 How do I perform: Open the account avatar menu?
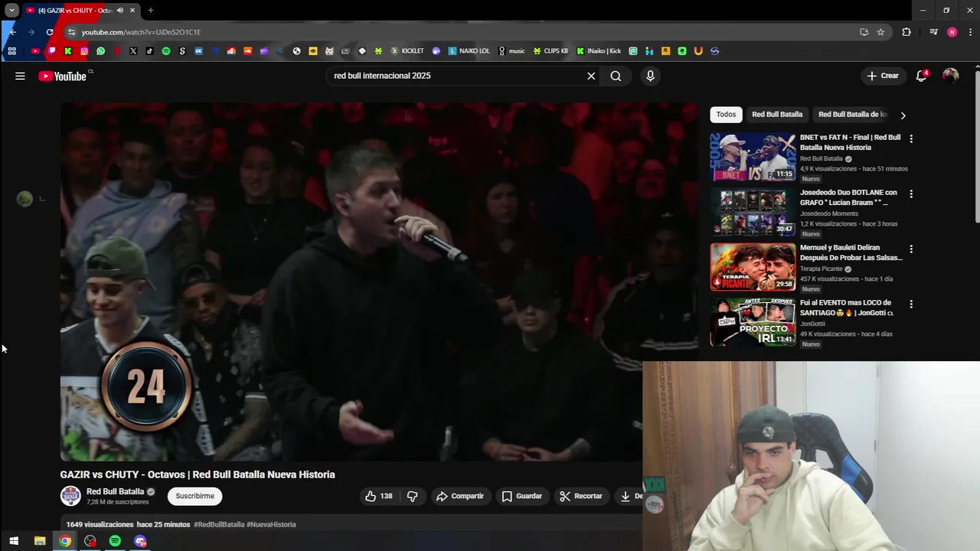pos(950,76)
